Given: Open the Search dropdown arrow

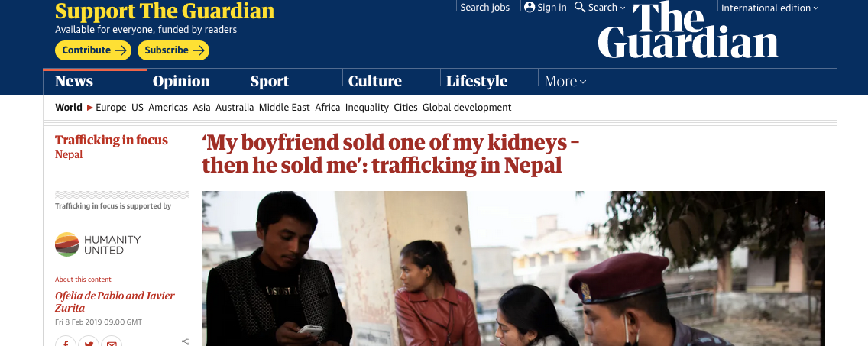Looking at the screenshot, I should click(x=623, y=8).
